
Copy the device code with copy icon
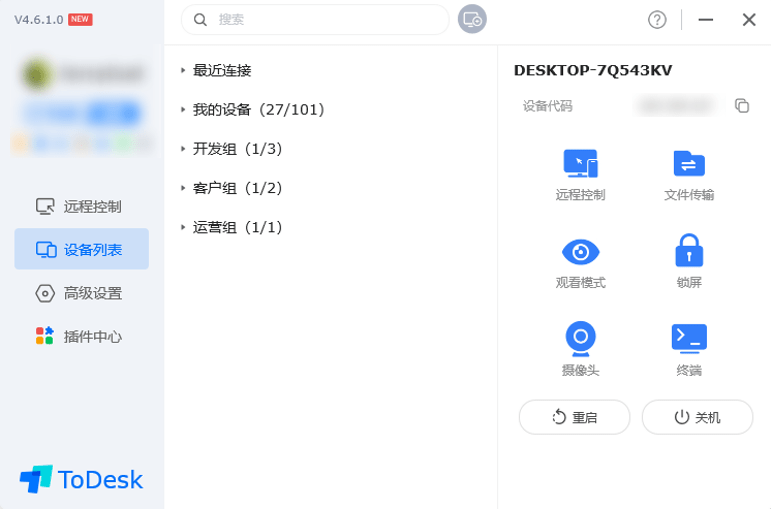pos(742,106)
